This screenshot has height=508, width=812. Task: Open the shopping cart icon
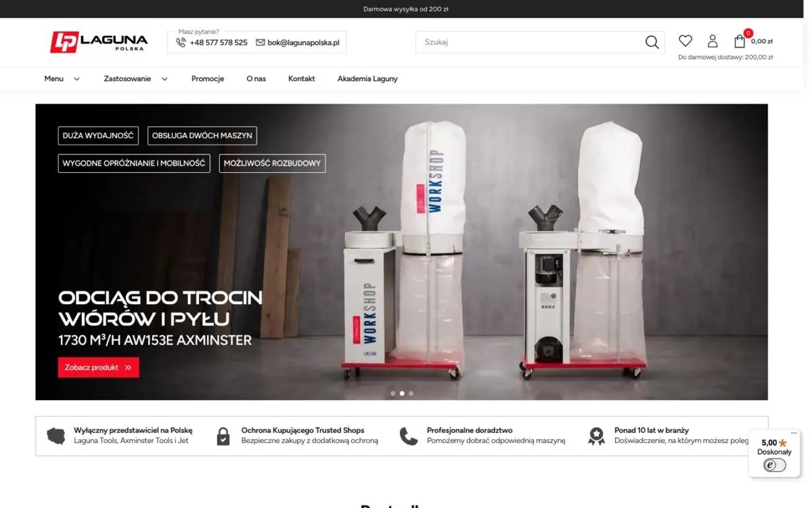(x=740, y=41)
